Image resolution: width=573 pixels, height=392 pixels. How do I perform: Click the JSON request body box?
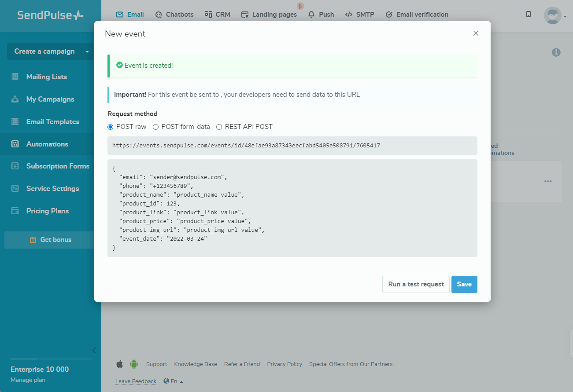(x=292, y=208)
